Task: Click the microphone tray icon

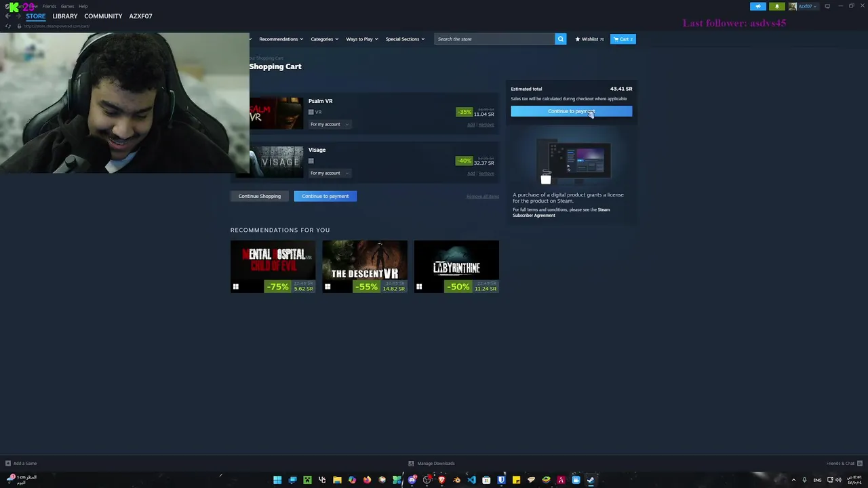Action: (804, 480)
